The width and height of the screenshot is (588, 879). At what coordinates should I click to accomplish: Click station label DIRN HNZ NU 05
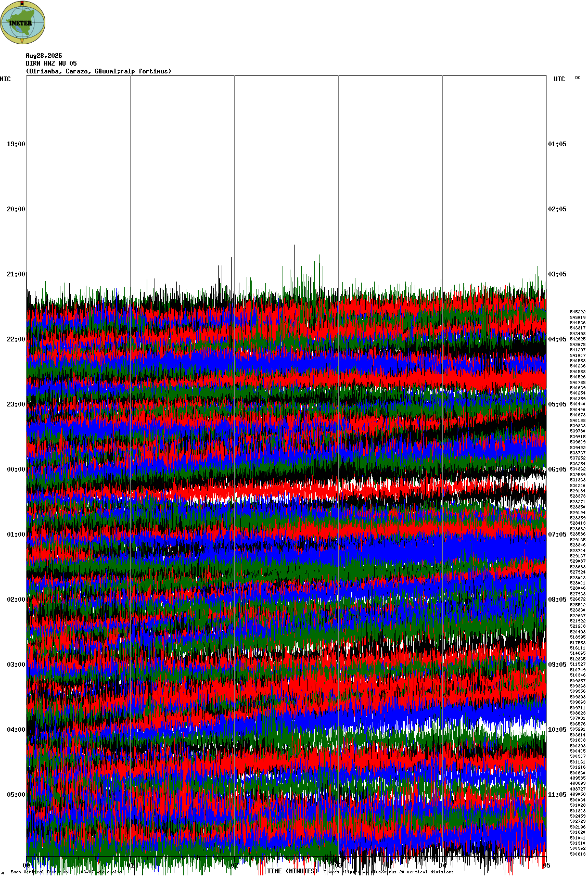[x=51, y=63]
